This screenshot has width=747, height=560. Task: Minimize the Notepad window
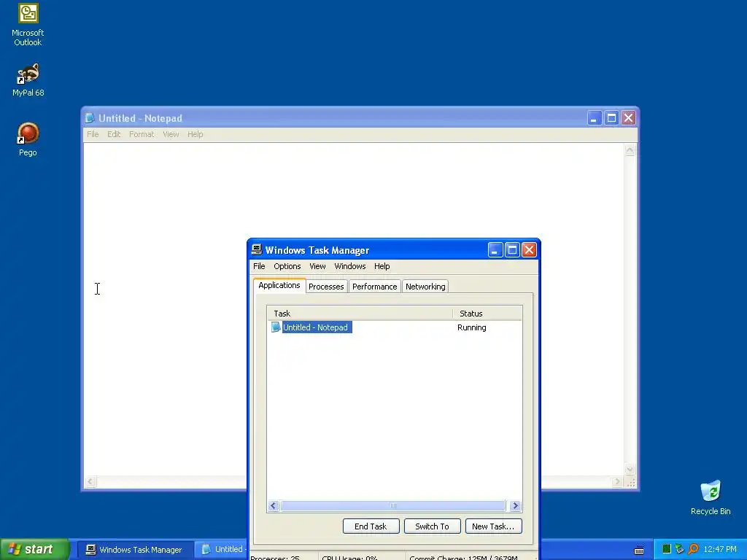594,117
